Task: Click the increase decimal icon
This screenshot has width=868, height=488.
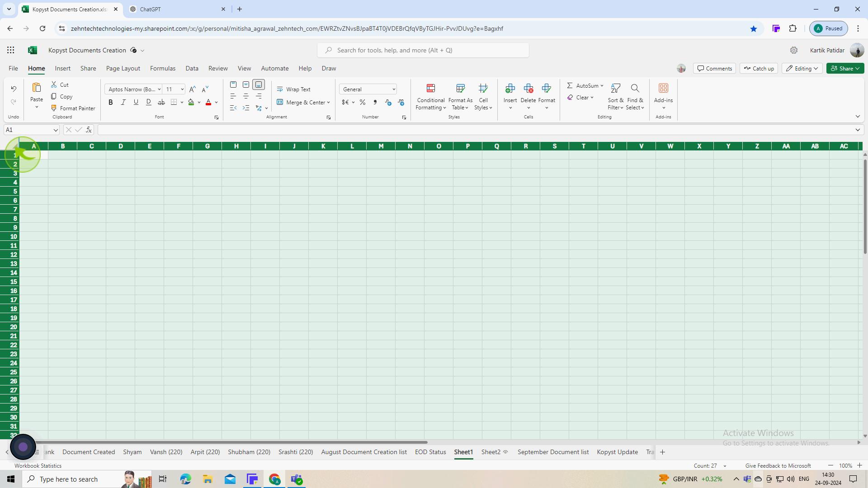Action: click(388, 103)
